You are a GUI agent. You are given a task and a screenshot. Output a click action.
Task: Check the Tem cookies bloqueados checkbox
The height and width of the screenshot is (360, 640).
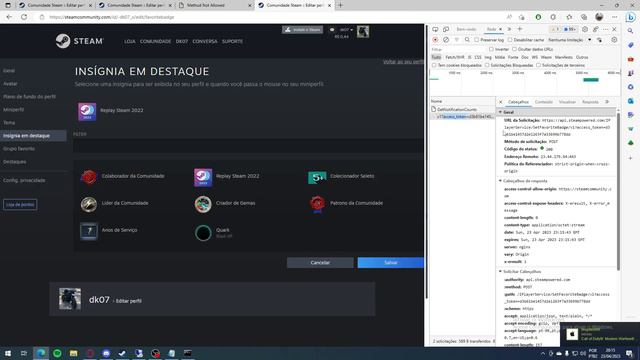pyautogui.click(x=434, y=65)
